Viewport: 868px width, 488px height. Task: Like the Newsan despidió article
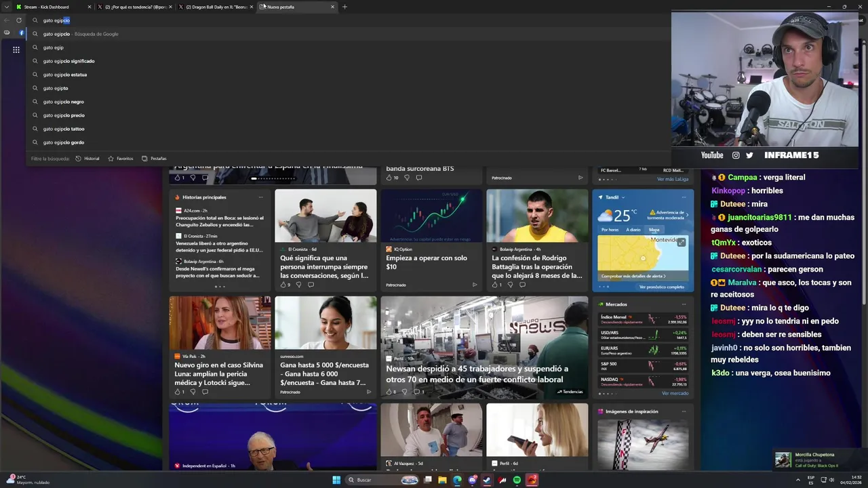coord(391,392)
